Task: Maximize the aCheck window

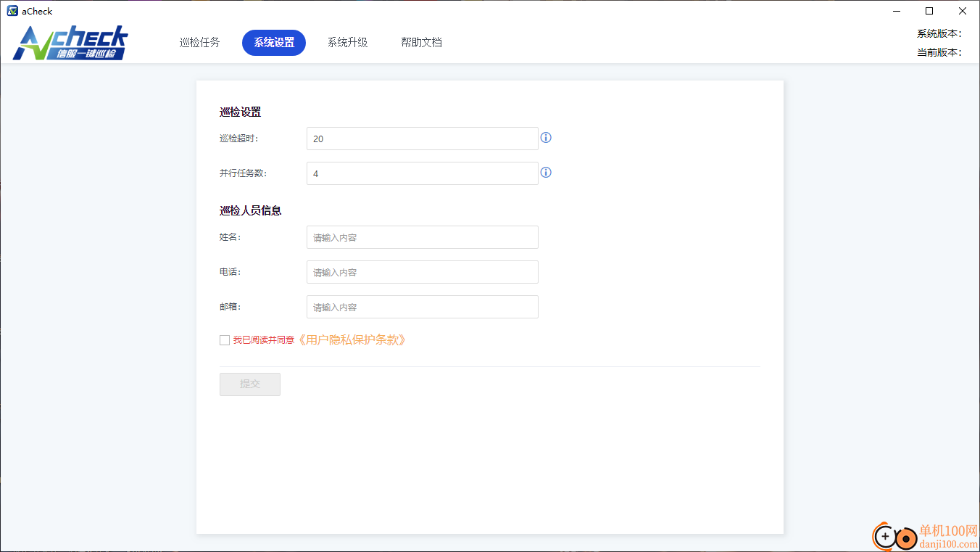Action: coord(930,11)
